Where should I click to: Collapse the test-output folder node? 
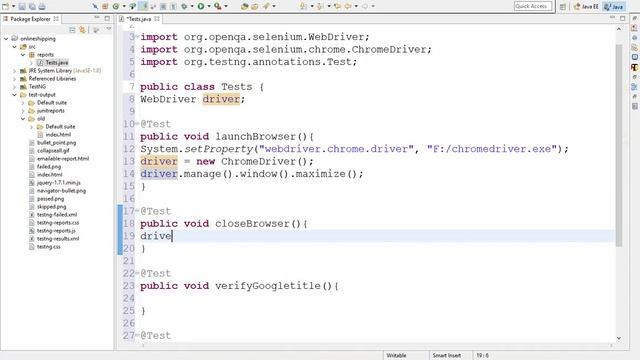coord(15,95)
